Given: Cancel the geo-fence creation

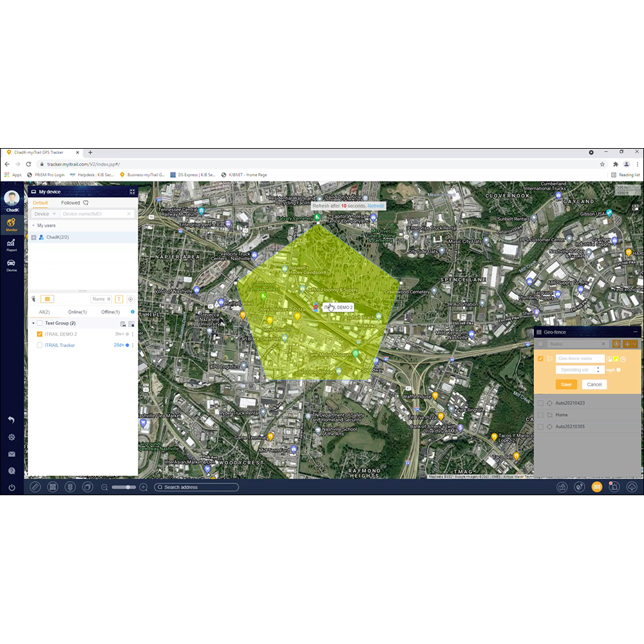Looking at the screenshot, I should tap(594, 384).
